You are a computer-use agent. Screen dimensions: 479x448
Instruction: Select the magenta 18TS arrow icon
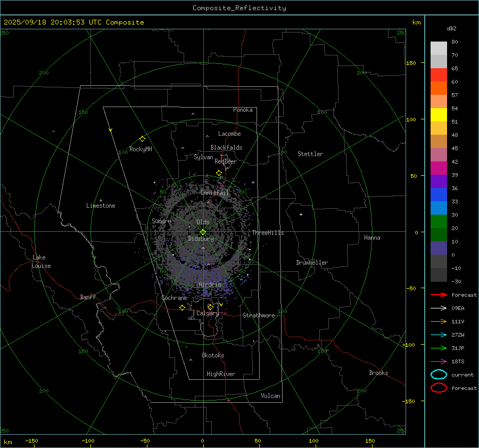tap(439, 361)
